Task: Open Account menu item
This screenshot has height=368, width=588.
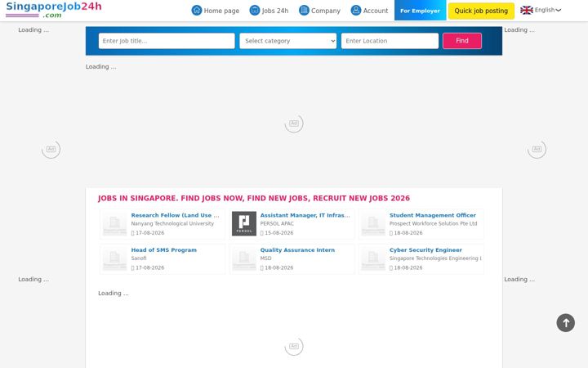Action: coord(369,11)
